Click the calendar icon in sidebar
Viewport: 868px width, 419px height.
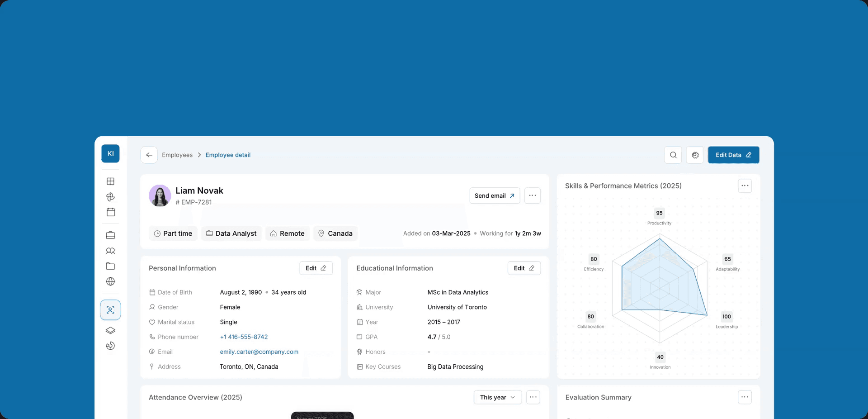pyautogui.click(x=110, y=212)
